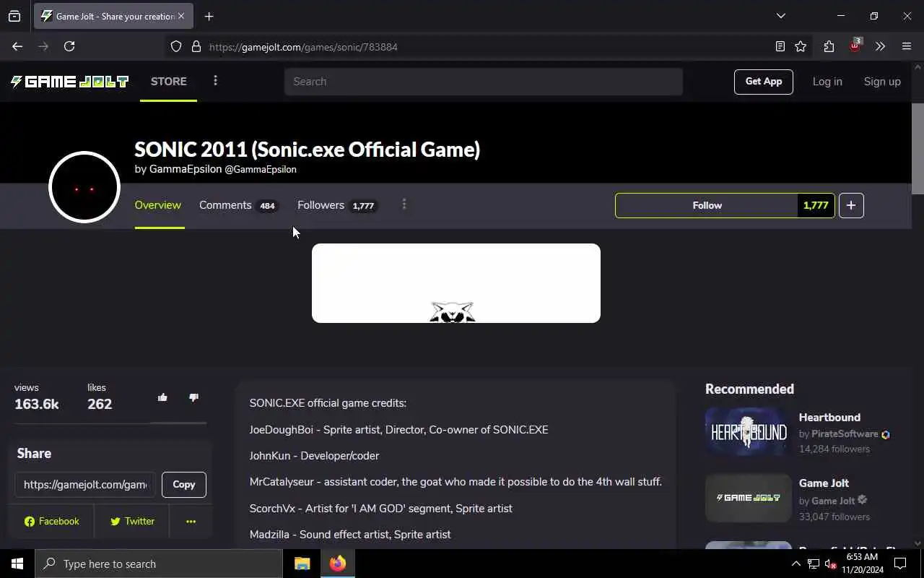
Task: Show hidden system tray icons
Action: pos(796,564)
